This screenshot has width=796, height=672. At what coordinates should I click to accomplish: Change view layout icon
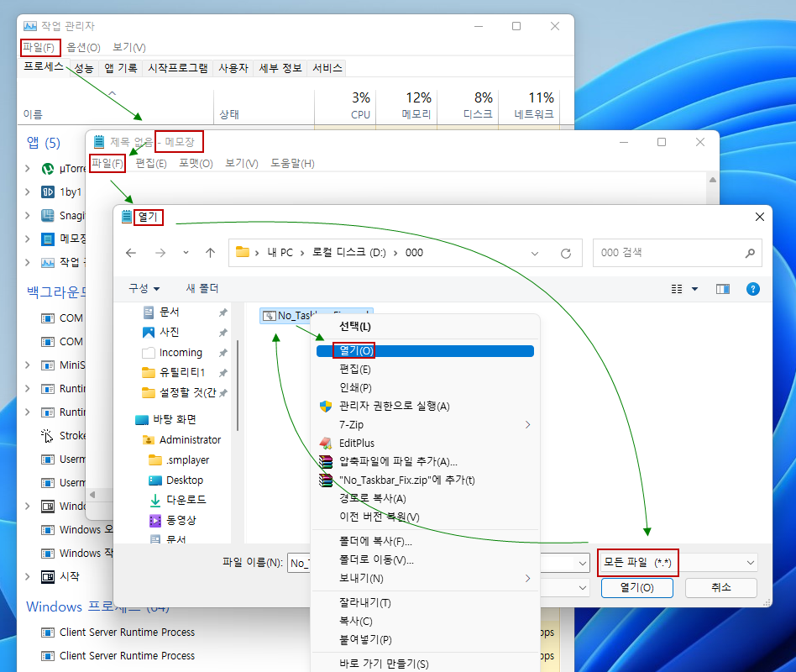[677, 289]
